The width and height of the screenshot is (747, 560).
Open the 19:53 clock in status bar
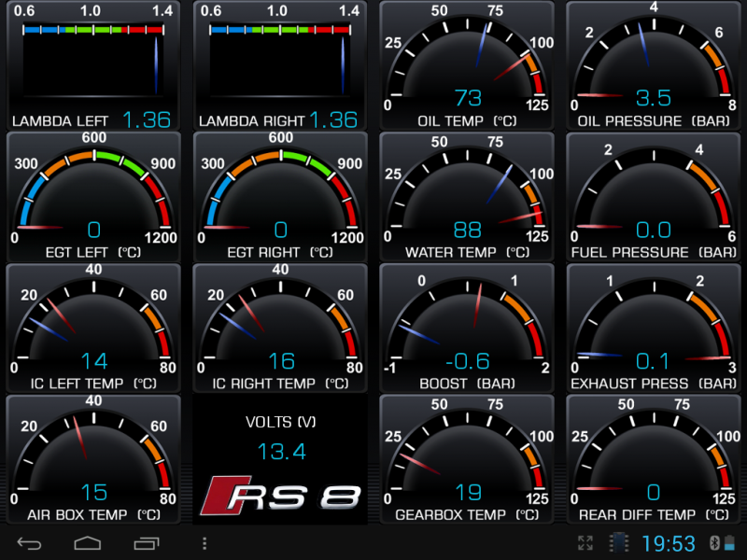click(669, 543)
